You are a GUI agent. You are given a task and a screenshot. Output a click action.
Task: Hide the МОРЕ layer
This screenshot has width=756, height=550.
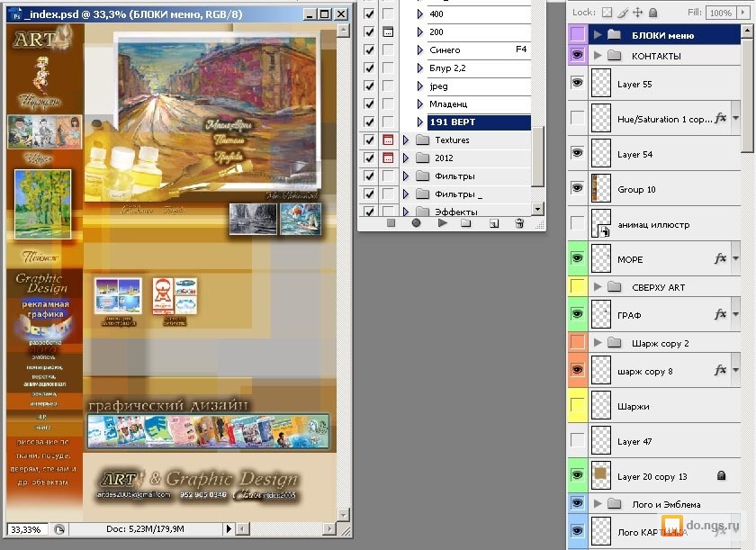pyautogui.click(x=577, y=258)
